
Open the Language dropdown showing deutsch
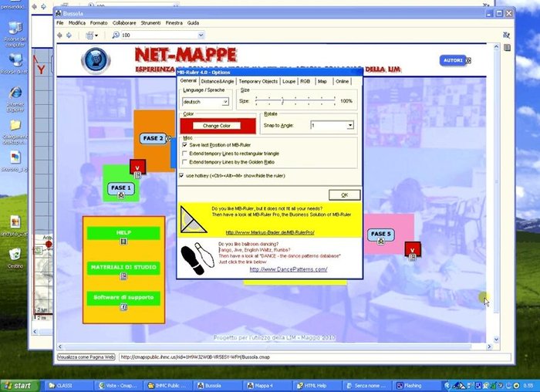tap(225, 101)
